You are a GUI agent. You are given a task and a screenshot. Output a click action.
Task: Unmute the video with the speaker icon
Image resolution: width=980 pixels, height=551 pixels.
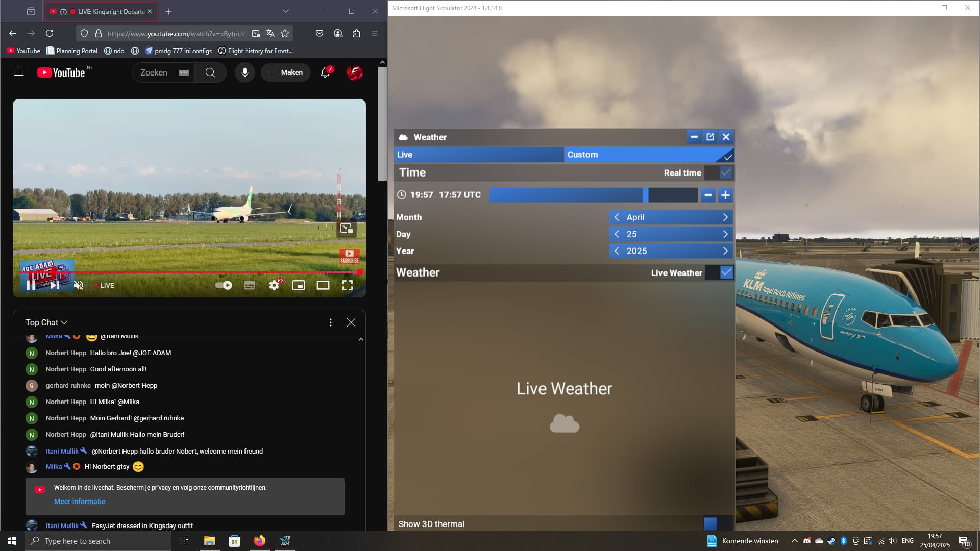[79, 285]
